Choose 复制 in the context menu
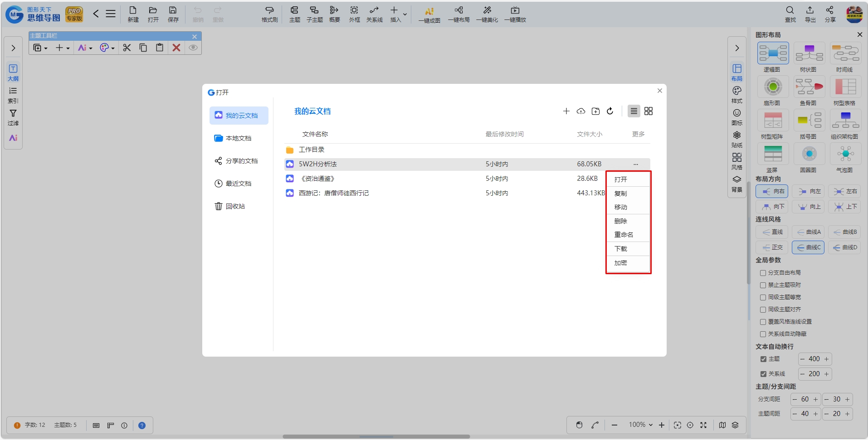Image resolution: width=868 pixels, height=440 pixels. pos(628,193)
